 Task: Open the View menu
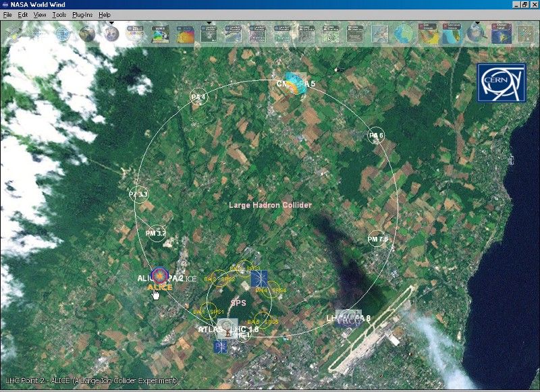40,15
